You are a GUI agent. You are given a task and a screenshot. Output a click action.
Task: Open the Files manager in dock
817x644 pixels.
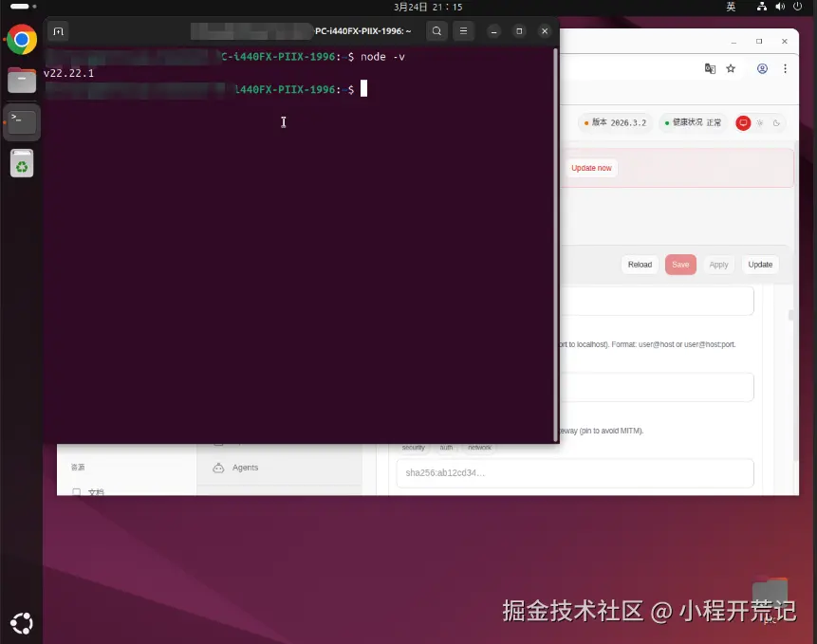point(22,81)
